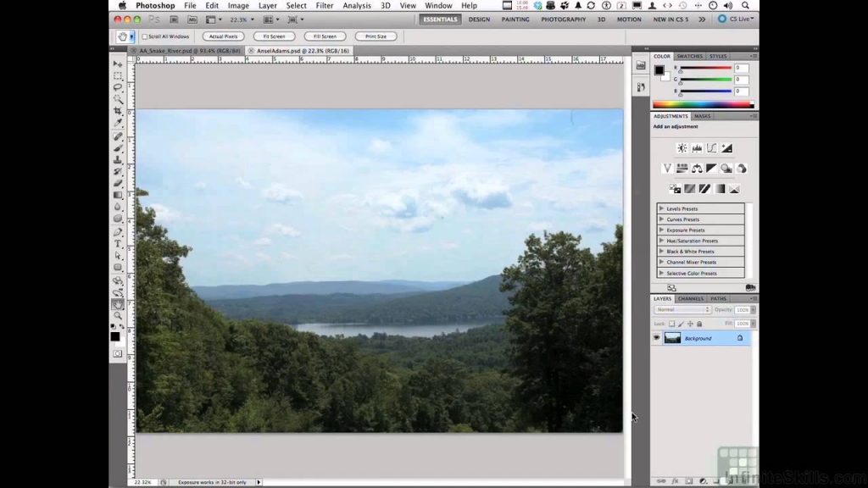Switch to the Channels tab
This screenshot has height=488, width=868.
tap(691, 298)
